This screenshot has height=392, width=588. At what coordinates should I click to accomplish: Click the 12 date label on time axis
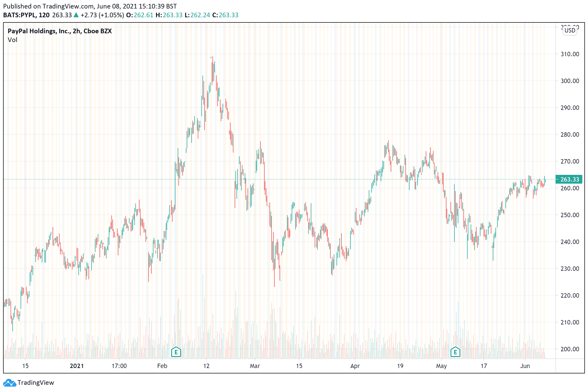pyautogui.click(x=206, y=366)
